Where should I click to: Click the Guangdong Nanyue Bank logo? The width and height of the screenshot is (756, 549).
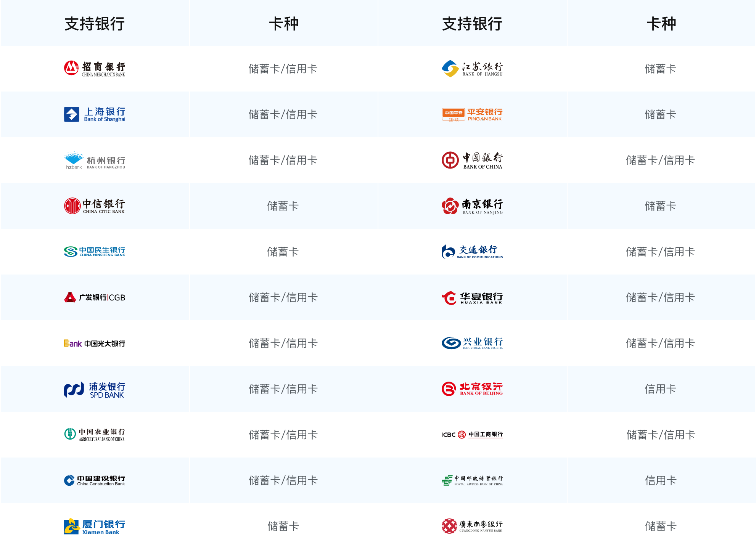(472, 526)
